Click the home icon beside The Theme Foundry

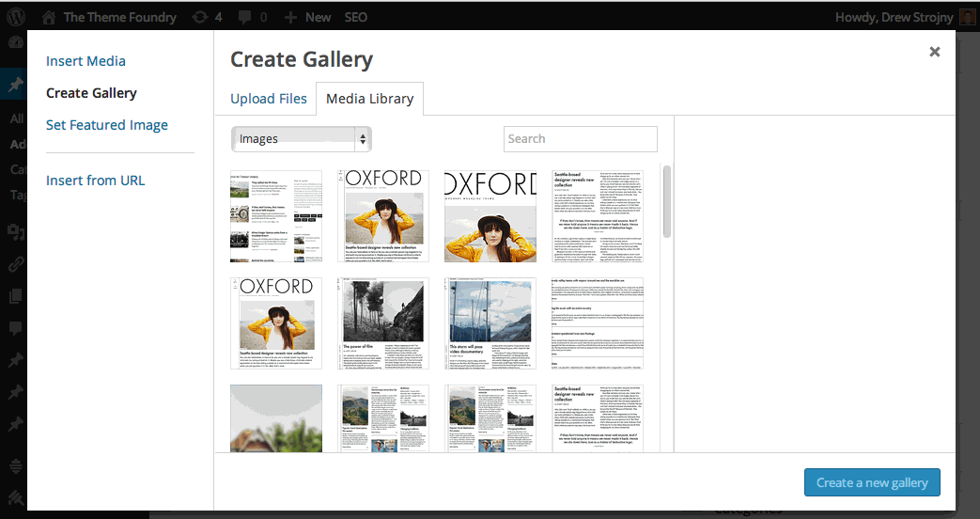coord(49,17)
